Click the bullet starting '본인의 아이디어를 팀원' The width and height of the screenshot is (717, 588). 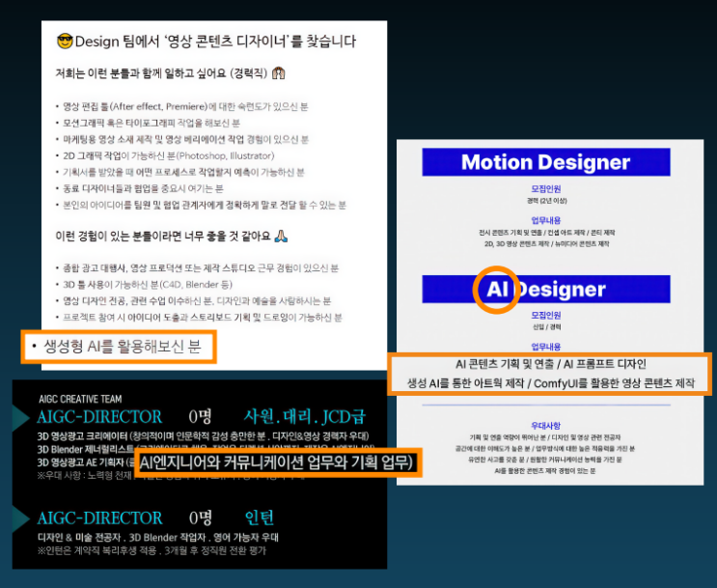click(x=204, y=205)
